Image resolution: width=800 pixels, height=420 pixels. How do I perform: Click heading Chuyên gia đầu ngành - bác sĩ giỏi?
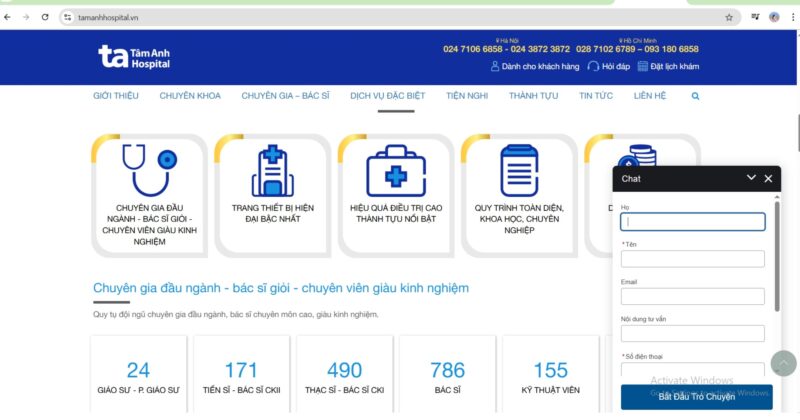pos(281,288)
